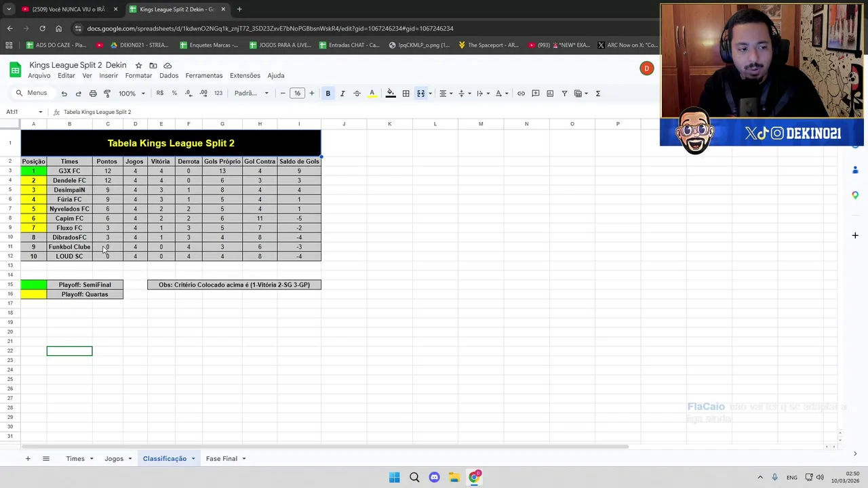The image size is (868, 488).
Task: Increase decimal places
Action: click(203, 93)
